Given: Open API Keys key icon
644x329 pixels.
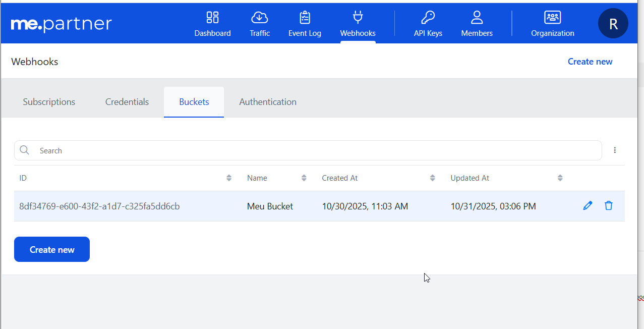Looking at the screenshot, I should point(428,18).
